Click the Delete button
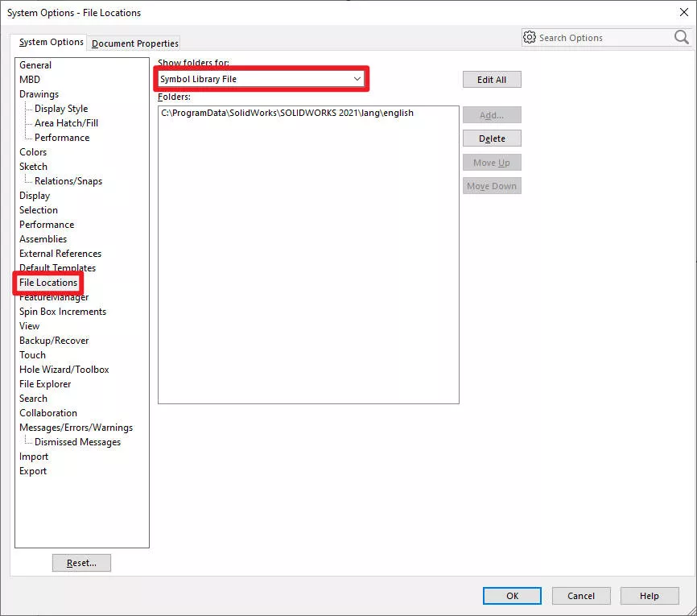The width and height of the screenshot is (697, 616). (491, 138)
